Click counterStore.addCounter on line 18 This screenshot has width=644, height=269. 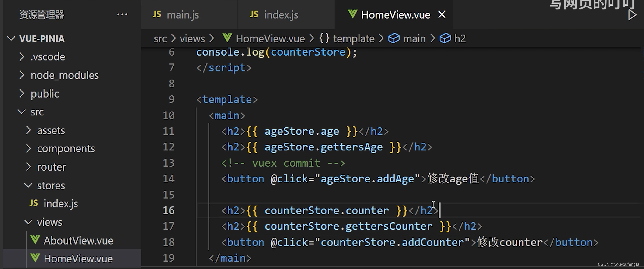pyautogui.click(x=392, y=242)
